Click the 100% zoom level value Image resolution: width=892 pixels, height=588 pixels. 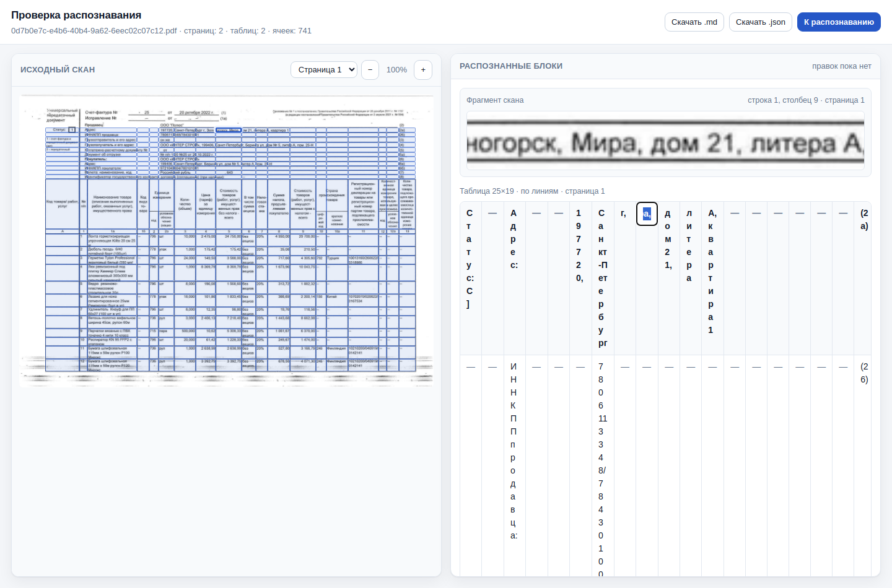[x=396, y=70]
